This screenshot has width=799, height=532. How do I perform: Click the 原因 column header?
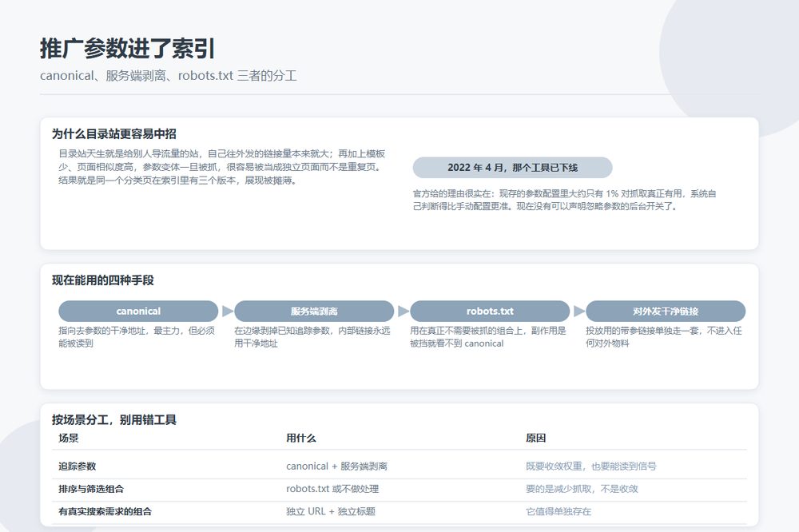tap(535, 439)
